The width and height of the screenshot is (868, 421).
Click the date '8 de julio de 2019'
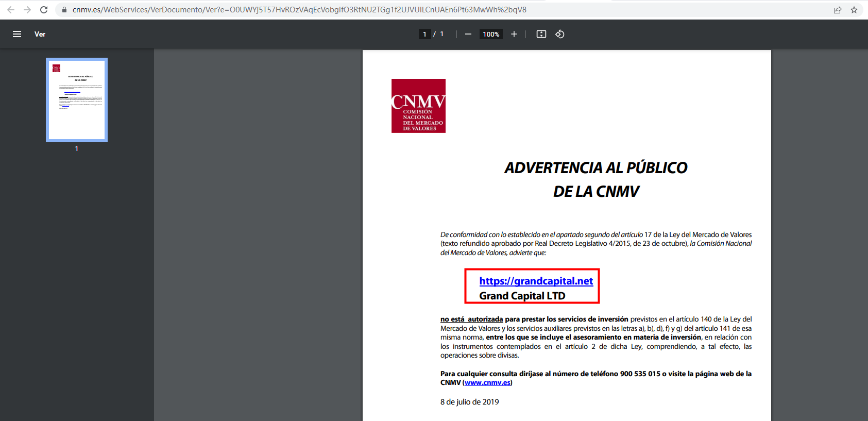click(470, 402)
